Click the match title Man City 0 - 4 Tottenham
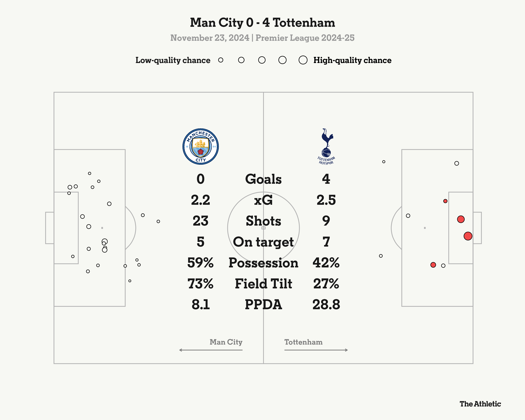Screen dimensions: 525x420 pos(262,23)
